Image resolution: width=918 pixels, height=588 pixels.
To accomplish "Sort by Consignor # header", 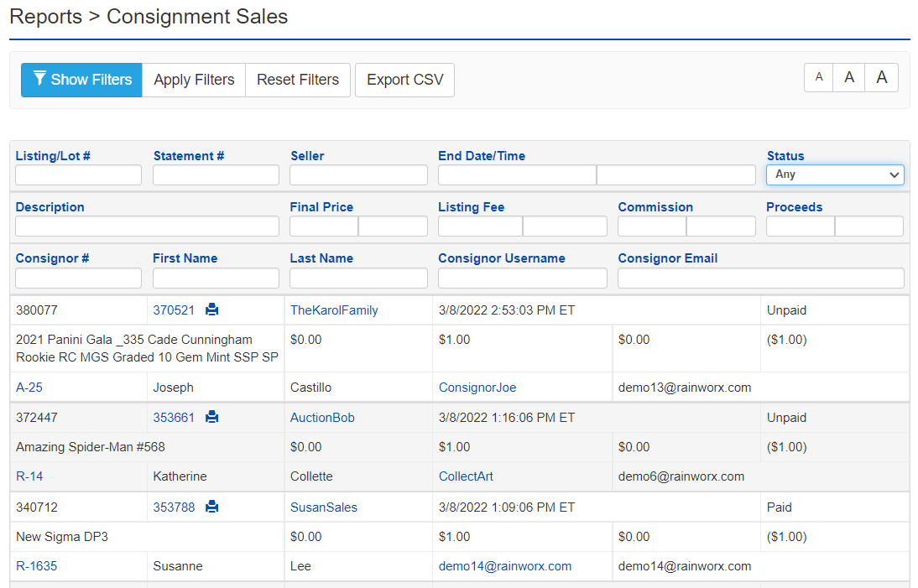I will point(52,258).
